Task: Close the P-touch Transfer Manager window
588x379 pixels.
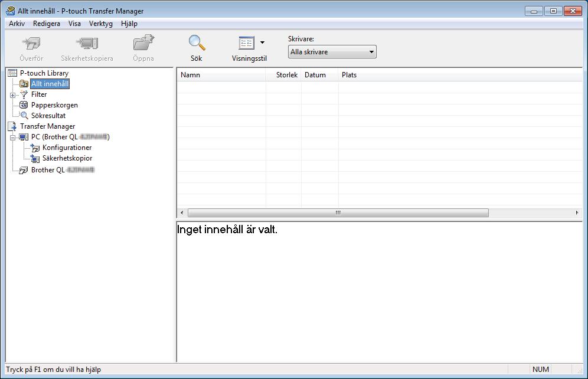Action: [573, 11]
